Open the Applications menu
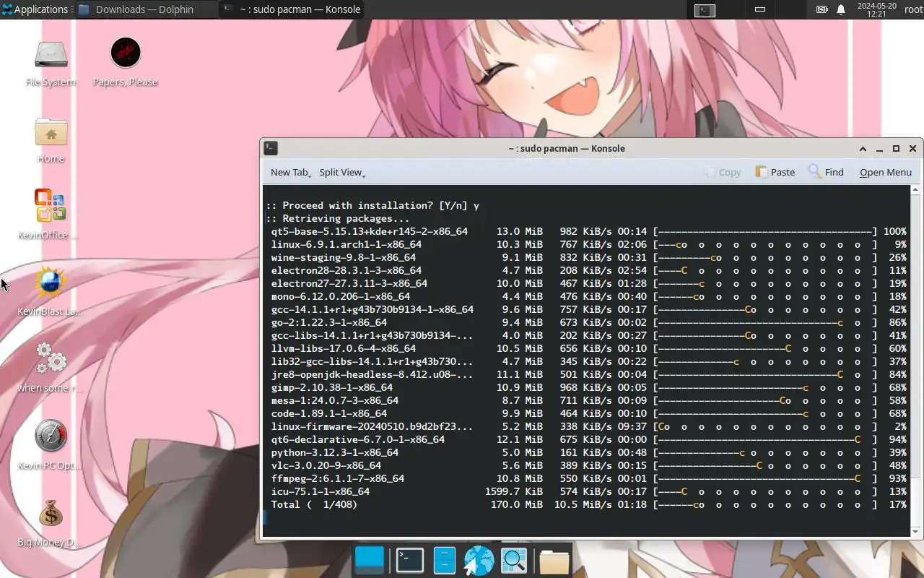Screen dimensions: 924x578 coord(35,9)
